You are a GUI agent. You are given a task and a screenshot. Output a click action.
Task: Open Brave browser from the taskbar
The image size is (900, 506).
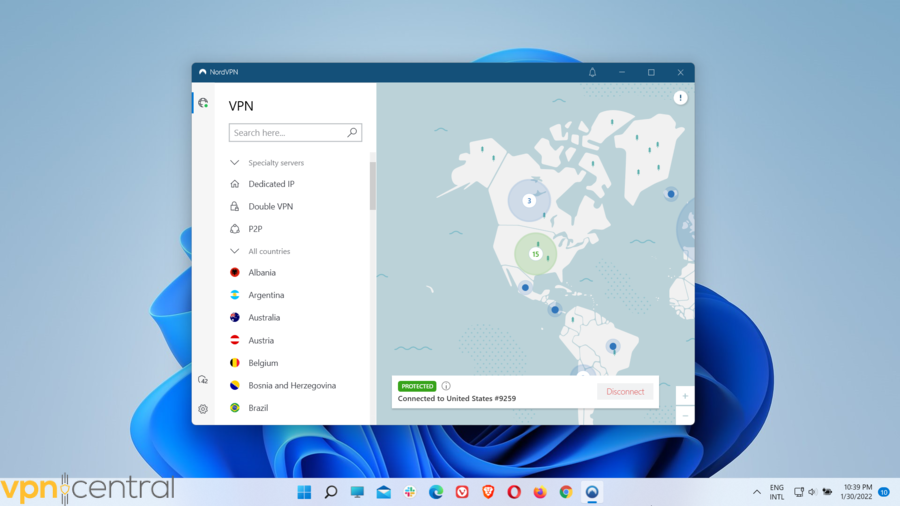coord(488,492)
